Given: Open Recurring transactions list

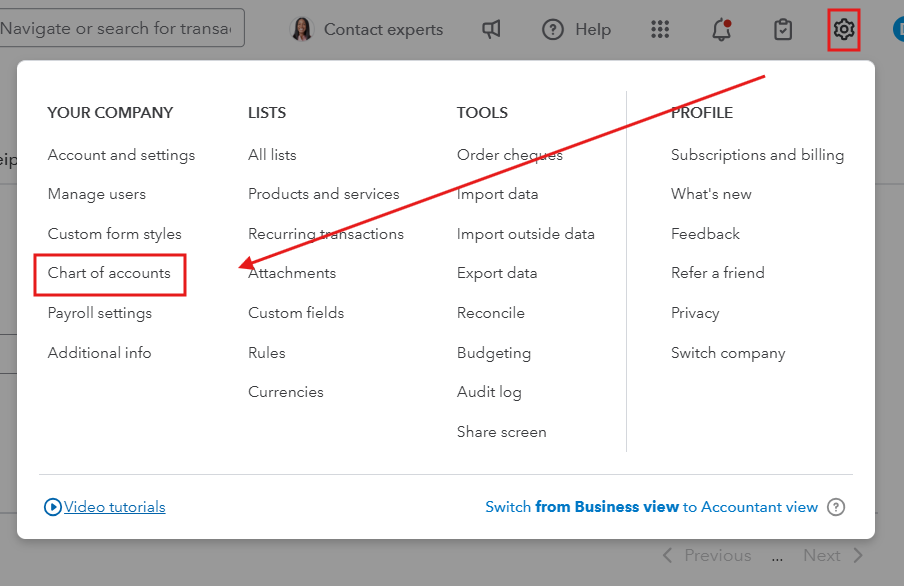Looking at the screenshot, I should (x=326, y=234).
